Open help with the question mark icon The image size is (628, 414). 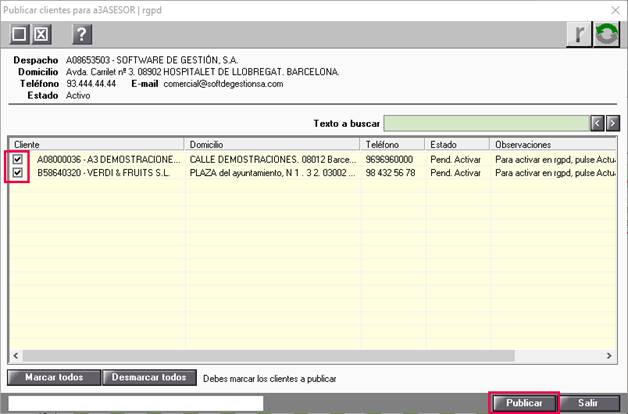(x=82, y=34)
